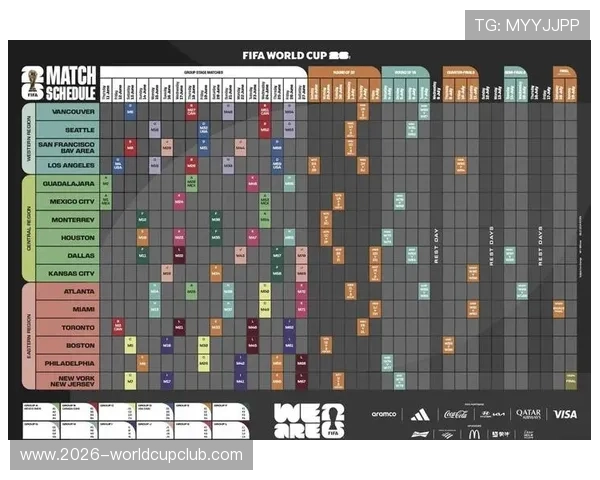
Task: Click the FINAL match cell in New York row
Action: click(571, 381)
